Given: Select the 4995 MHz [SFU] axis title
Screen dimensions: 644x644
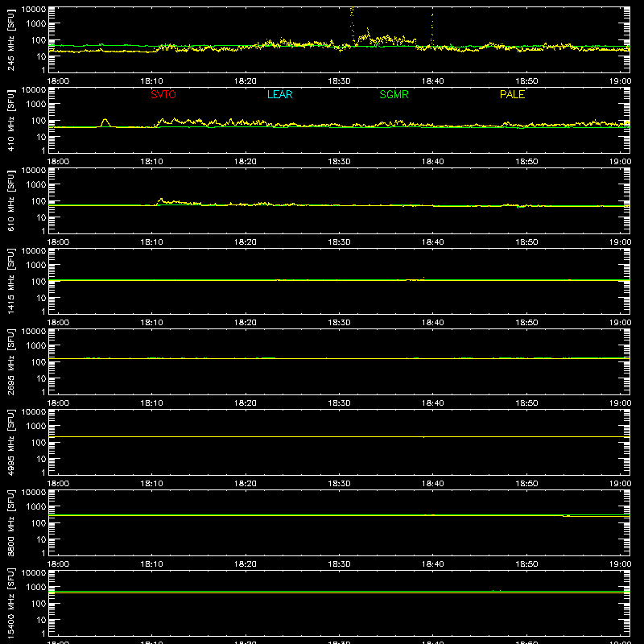Looking at the screenshot, I should tap(11, 442).
